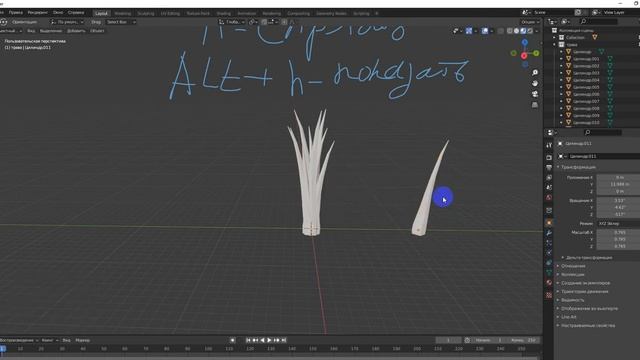
Task: Click the viewport pan hand icon
Action: point(535,83)
